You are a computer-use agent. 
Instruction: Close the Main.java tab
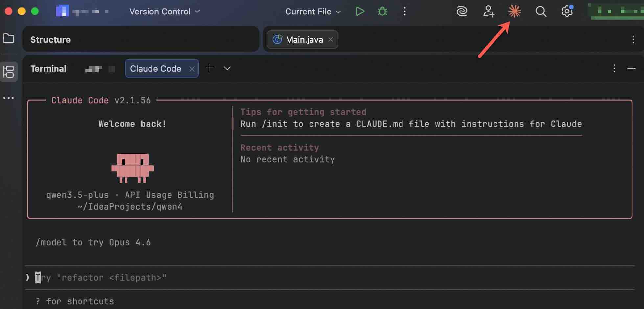click(x=331, y=39)
